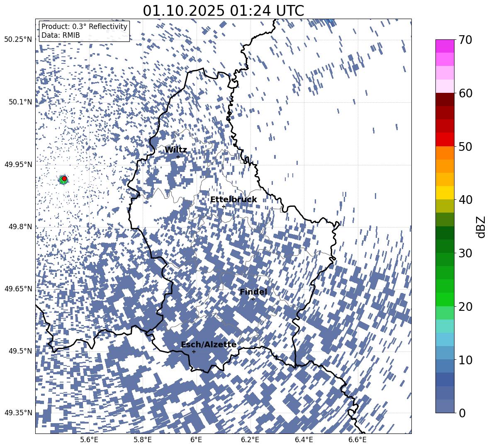The height and width of the screenshot is (448, 491).
Task: Click the yellow swatch just above 40 dBZ
Action: coord(445,193)
